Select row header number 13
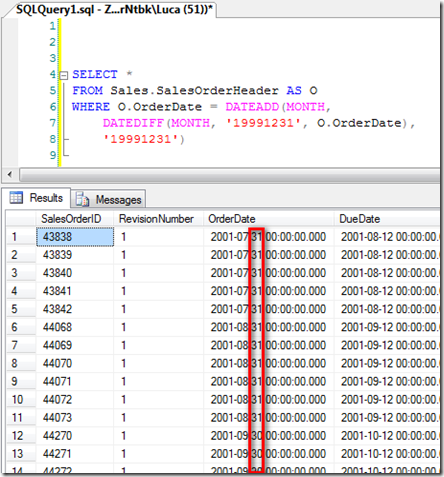 (x=21, y=454)
